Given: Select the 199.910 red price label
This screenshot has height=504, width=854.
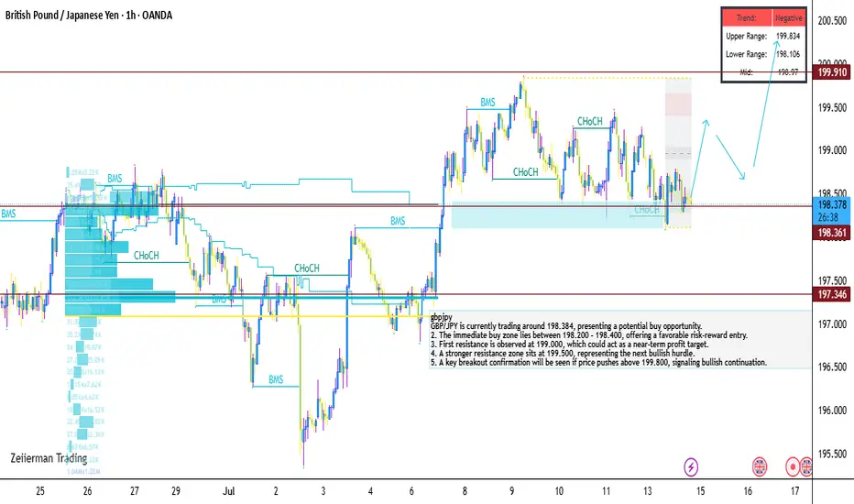Looking at the screenshot, I should tap(832, 71).
